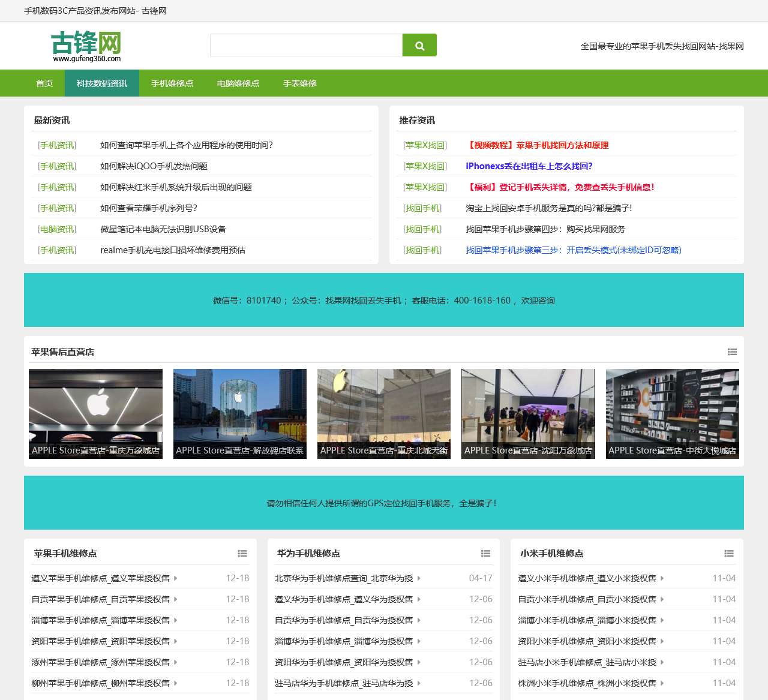Open the 【视频教程】苹果手机找回方法和原理 article
Image resolution: width=768 pixels, height=700 pixels.
(x=537, y=145)
